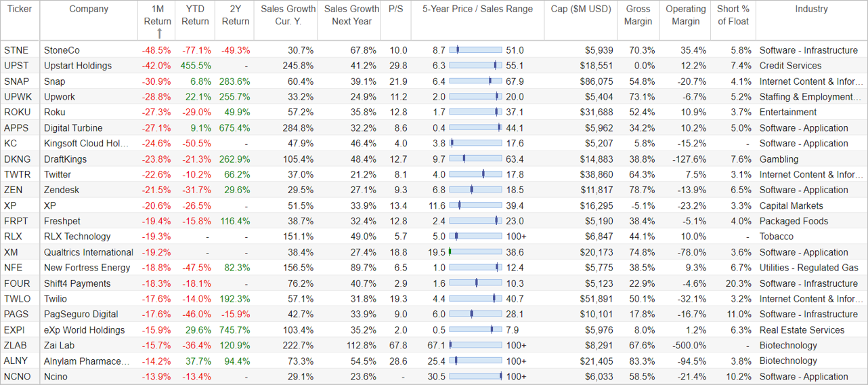Click Snap's price/sales range bar

tap(475, 81)
